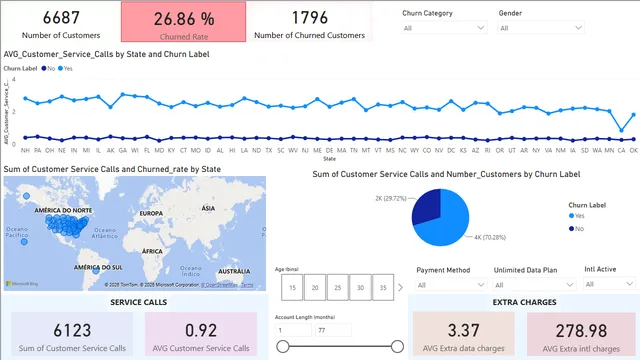Click the Account Length maximum value field
The height and width of the screenshot is (360, 640).
point(333,330)
